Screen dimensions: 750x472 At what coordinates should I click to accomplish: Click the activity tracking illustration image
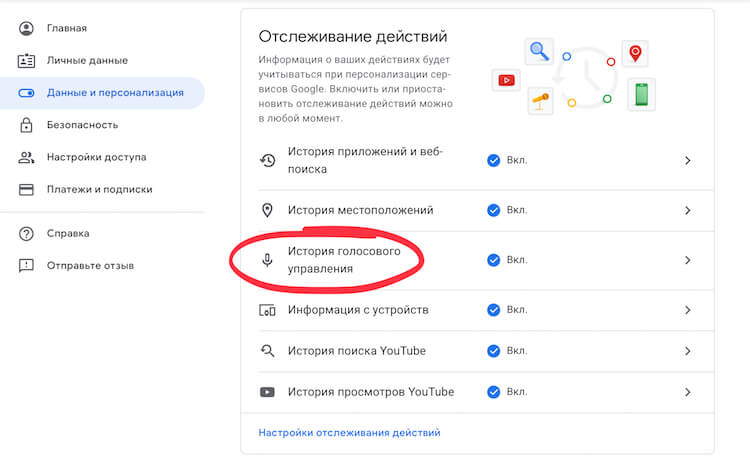(x=574, y=76)
